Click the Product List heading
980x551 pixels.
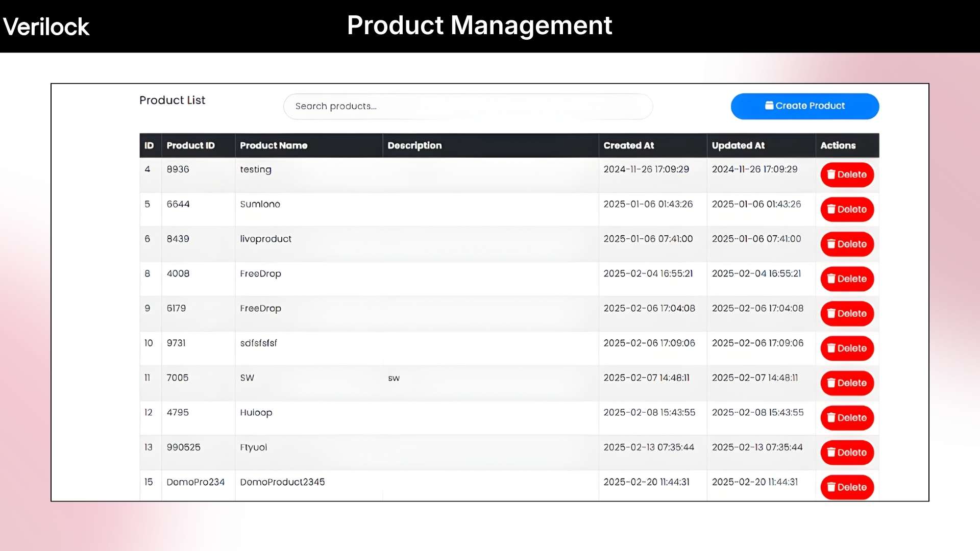pyautogui.click(x=172, y=100)
